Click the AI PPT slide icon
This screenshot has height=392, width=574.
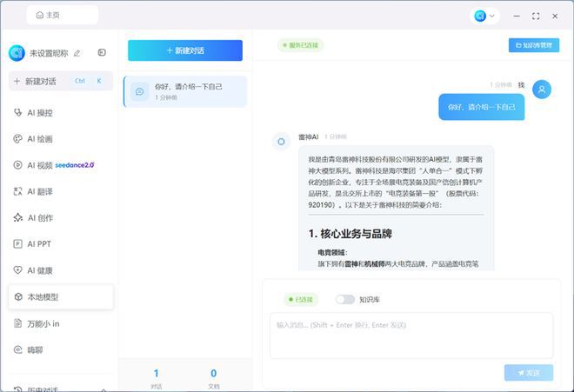[17, 243]
